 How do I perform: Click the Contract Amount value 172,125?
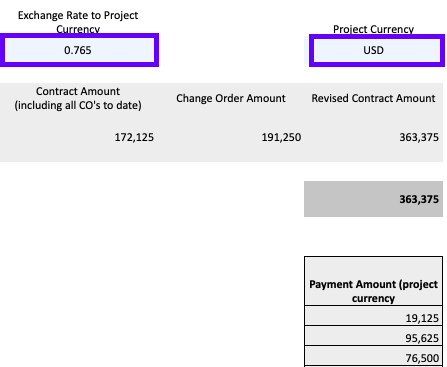click(x=134, y=137)
